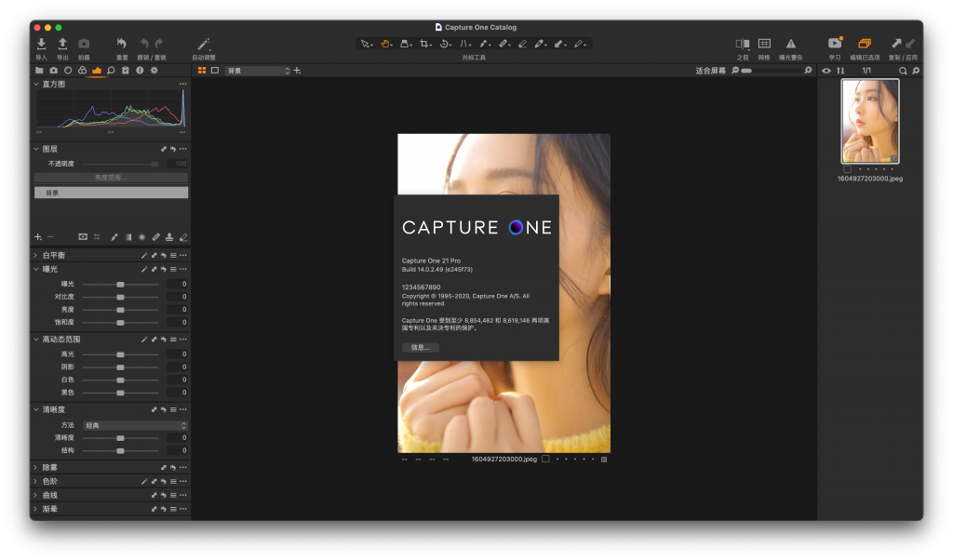Viewport: 953px width, 560px height.
Task: Toggle the Exposure Warning (曝光警告) triangle
Action: pyautogui.click(x=791, y=44)
